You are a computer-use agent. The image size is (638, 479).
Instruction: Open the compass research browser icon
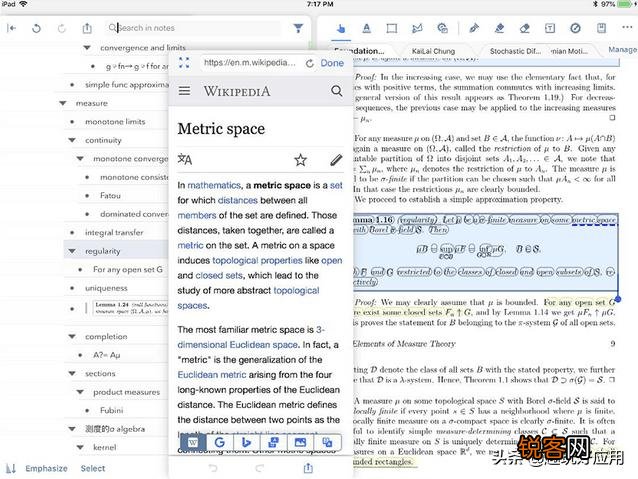click(575, 28)
